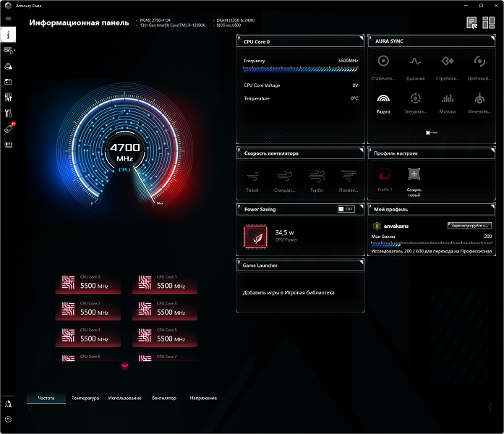The image size is (504, 434).
Task: Switch to the list layout view icon
Action: tap(472, 22)
